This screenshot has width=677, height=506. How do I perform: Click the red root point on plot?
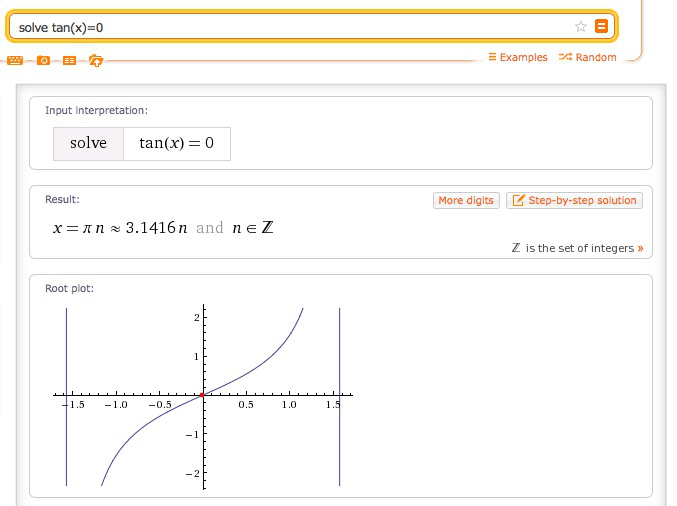[202, 395]
